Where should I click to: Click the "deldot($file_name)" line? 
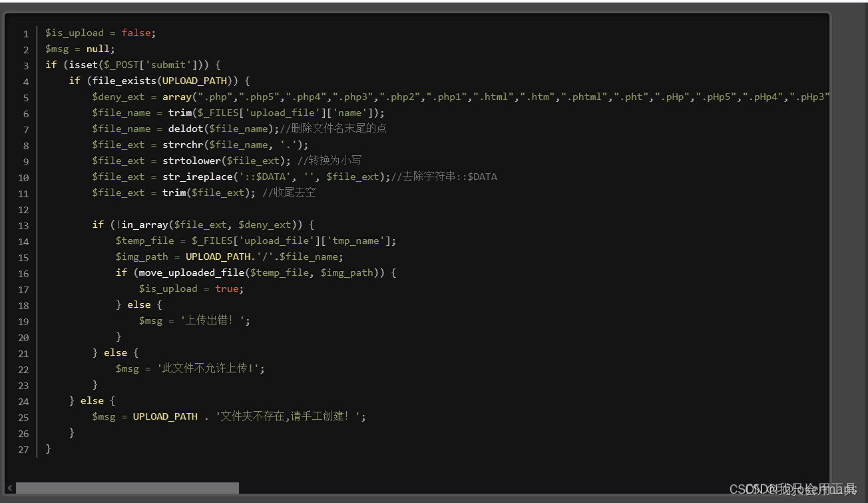(x=239, y=129)
